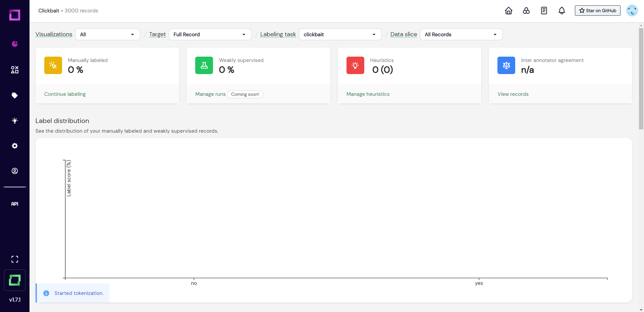Click the 'no' axis label in chart
Image resolution: width=644 pixels, height=312 pixels.
(x=194, y=284)
